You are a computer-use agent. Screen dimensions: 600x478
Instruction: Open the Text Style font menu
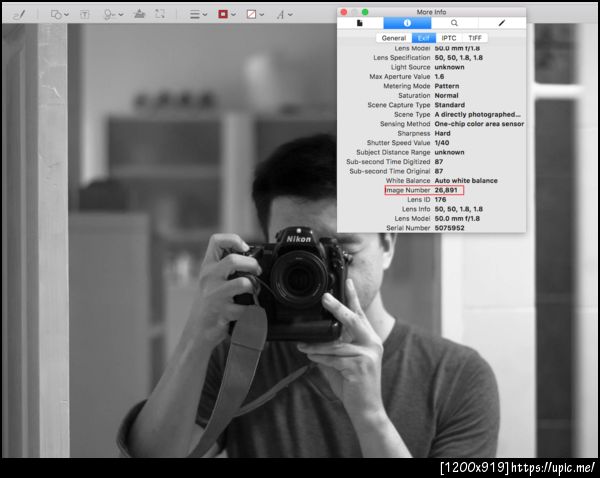[284, 15]
